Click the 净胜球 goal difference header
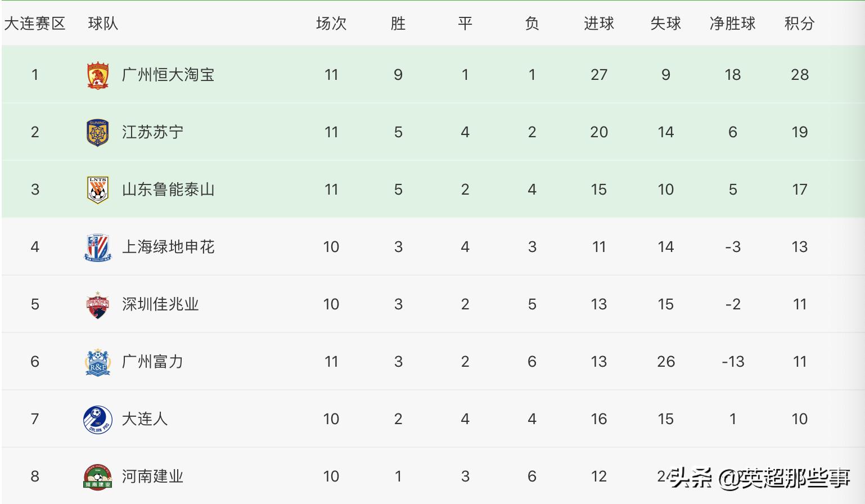This screenshot has height=504, width=865. click(x=732, y=24)
